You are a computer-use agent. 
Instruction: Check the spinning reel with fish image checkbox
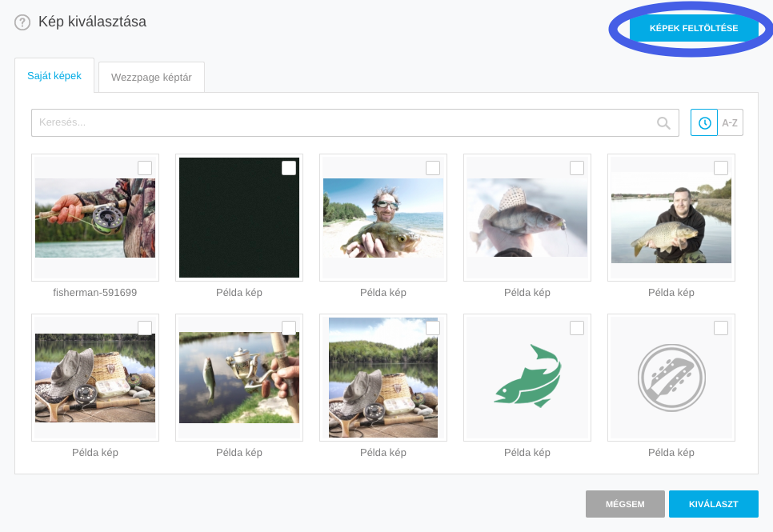point(289,328)
